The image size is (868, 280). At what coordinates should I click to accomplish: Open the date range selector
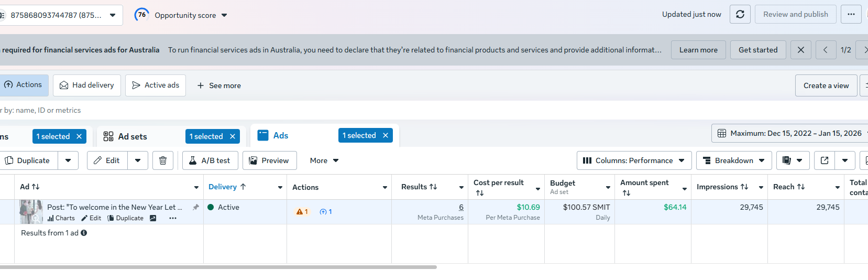(790, 133)
